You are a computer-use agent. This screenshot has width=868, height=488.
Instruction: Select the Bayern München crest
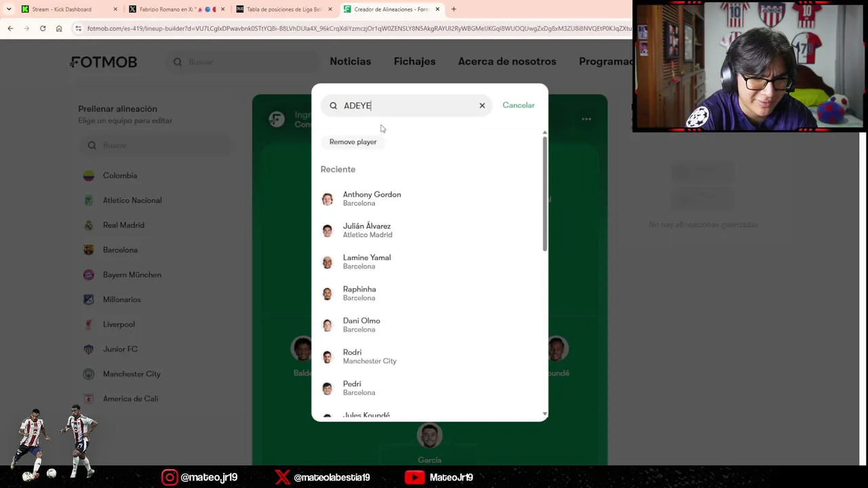point(88,274)
